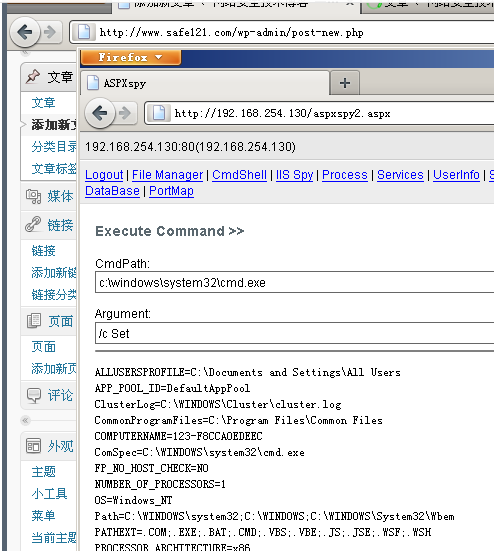Open the PortMap link

pyautogui.click(x=171, y=191)
